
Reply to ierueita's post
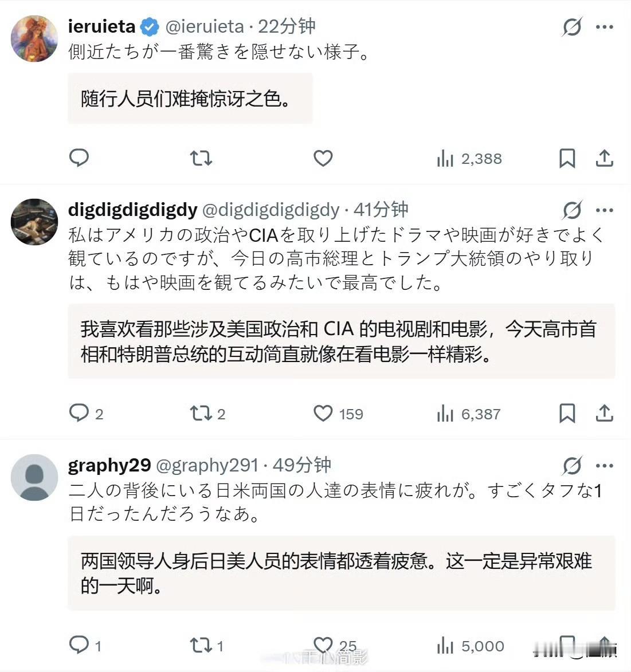point(79,158)
